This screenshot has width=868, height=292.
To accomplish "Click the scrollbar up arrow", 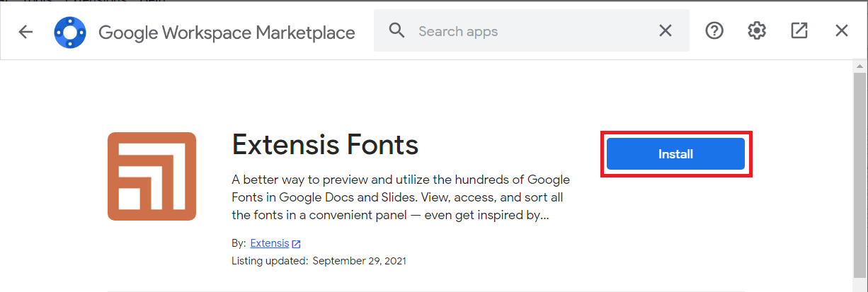I will (x=859, y=66).
